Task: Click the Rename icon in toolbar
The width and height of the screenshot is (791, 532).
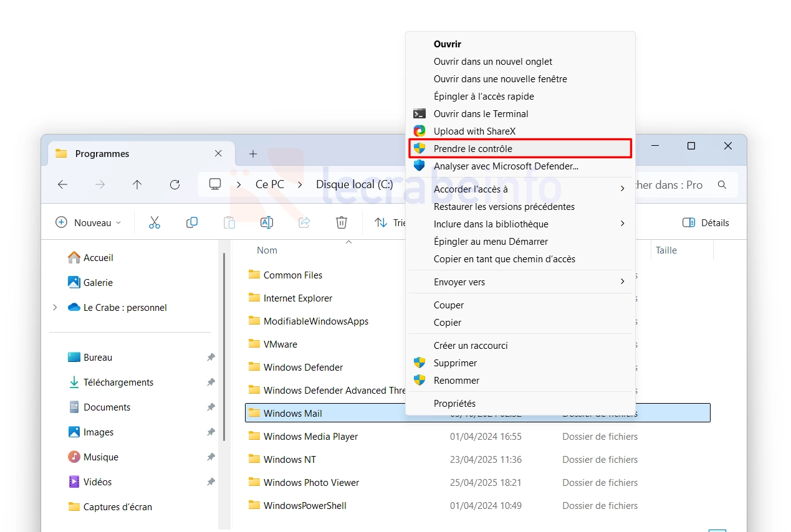Action: point(267,222)
